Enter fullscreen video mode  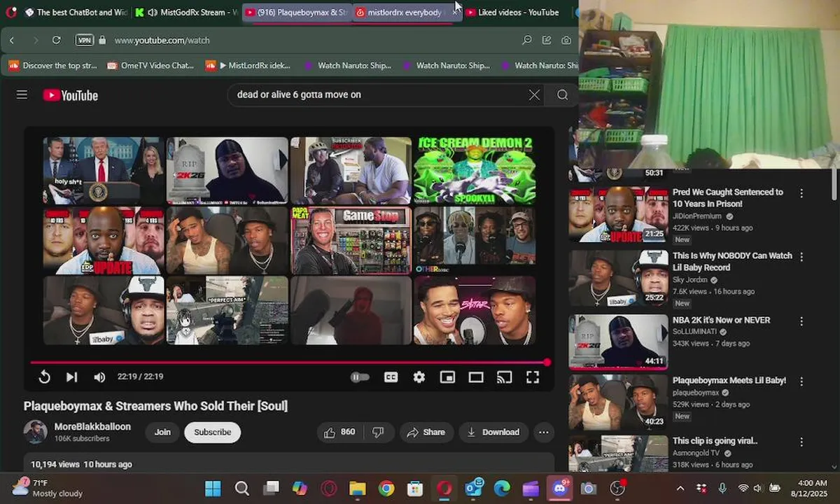coord(533,377)
